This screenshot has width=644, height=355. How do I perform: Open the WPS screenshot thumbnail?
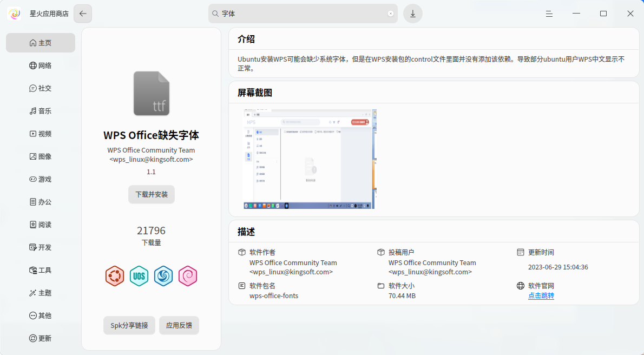[x=310, y=159]
